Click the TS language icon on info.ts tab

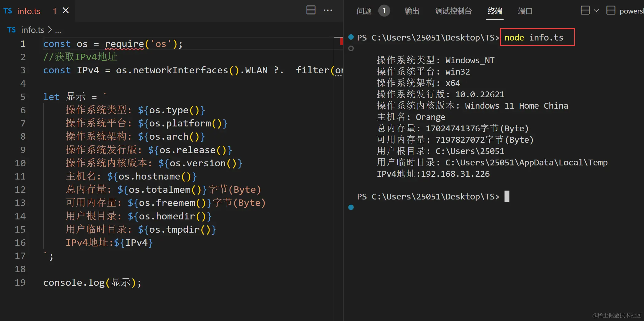tap(8, 11)
